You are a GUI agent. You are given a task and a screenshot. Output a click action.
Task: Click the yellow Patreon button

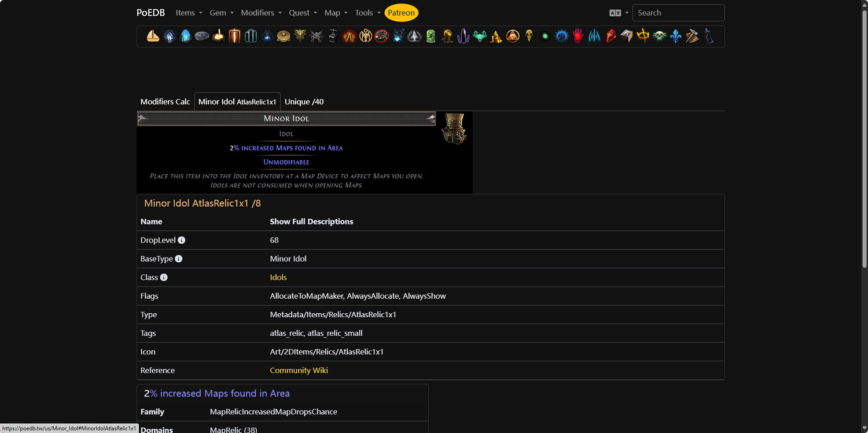click(x=401, y=13)
